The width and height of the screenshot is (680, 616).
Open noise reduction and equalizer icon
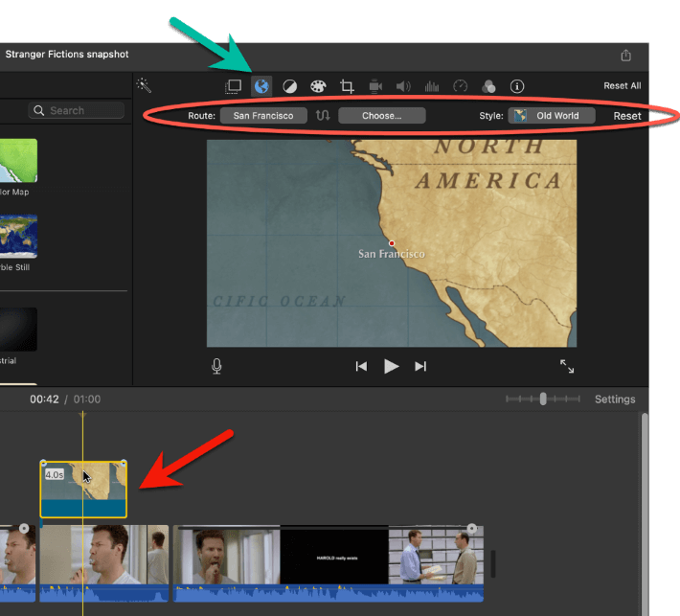coord(432,86)
